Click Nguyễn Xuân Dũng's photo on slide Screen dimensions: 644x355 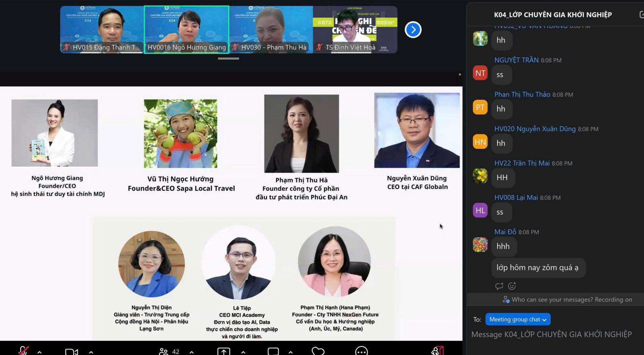pos(417,130)
